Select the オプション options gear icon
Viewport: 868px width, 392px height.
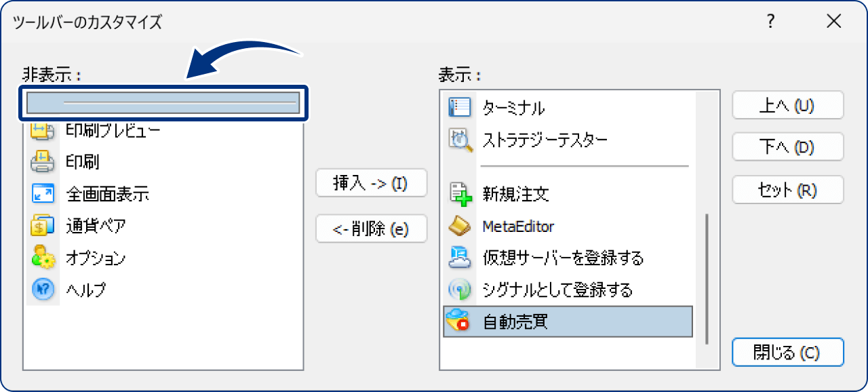click(43, 258)
